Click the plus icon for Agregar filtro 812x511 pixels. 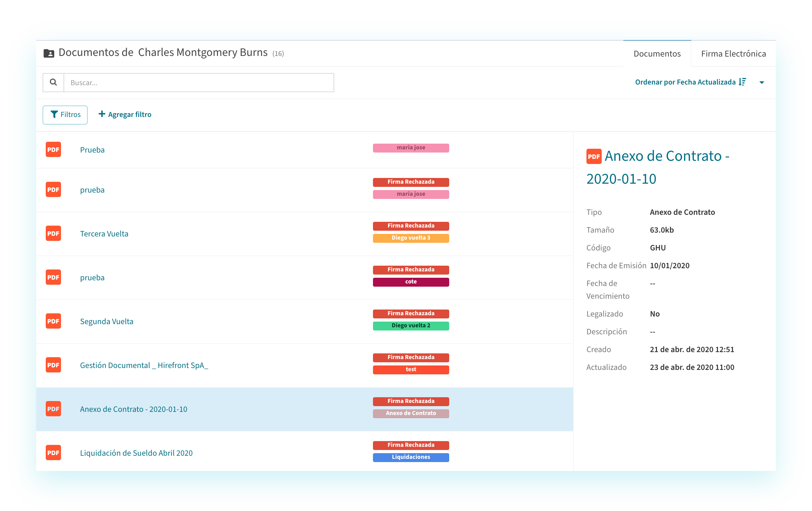(102, 114)
